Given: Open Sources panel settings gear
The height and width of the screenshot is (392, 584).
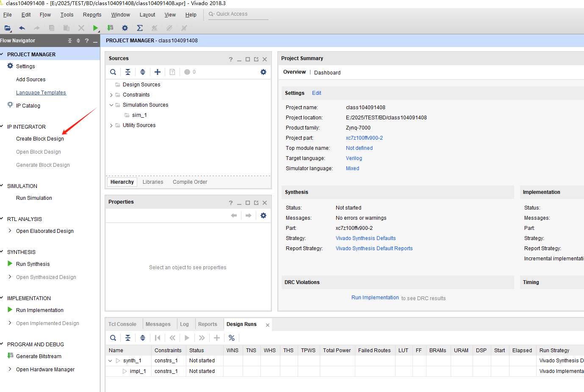Looking at the screenshot, I should tap(263, 72).
